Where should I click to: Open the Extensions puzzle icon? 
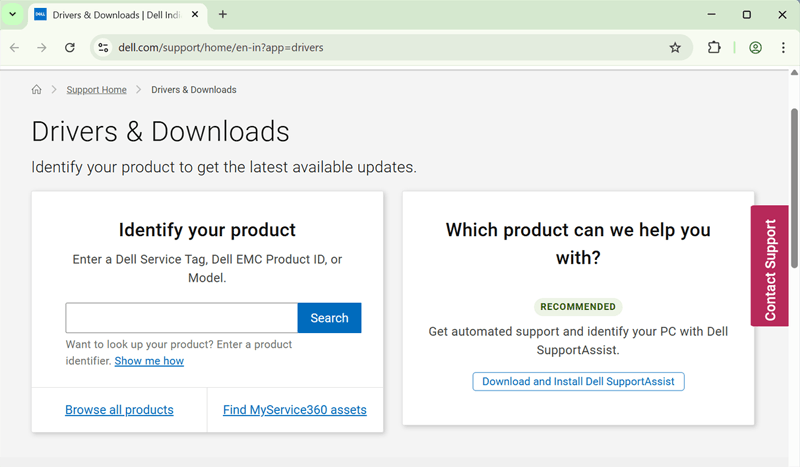714,47
